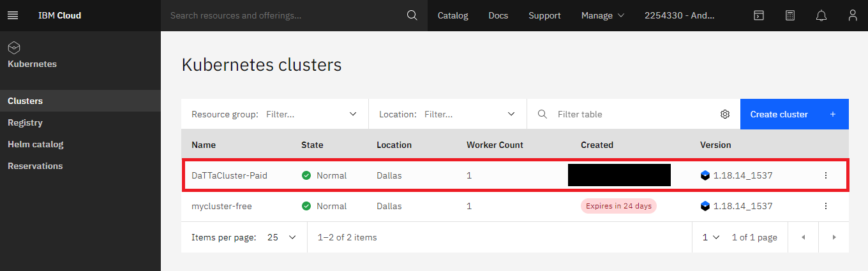Click the Kubernetes sidebar title

[x=32, y=64]
